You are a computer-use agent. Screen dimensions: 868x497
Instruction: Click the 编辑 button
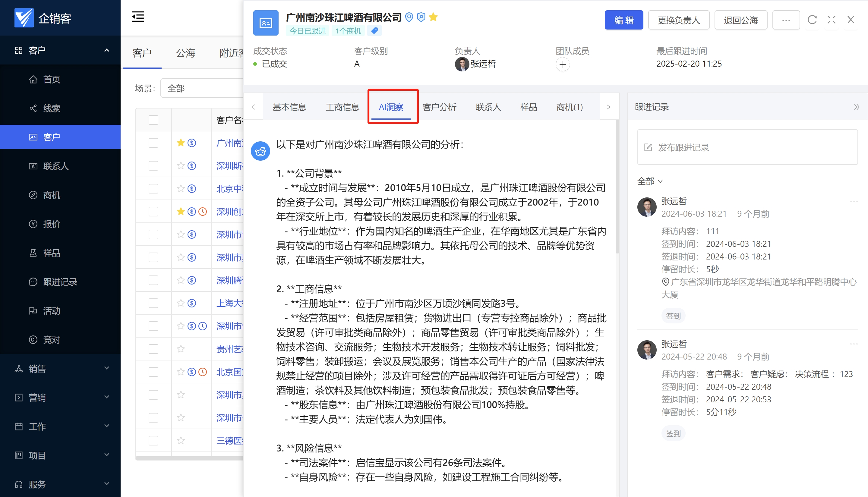tap(623, 20)
